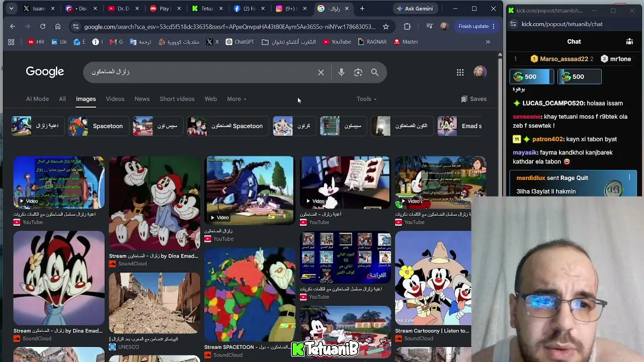Switch to the Web results tab
Screen dimensions: 644x362
[211, 99]
